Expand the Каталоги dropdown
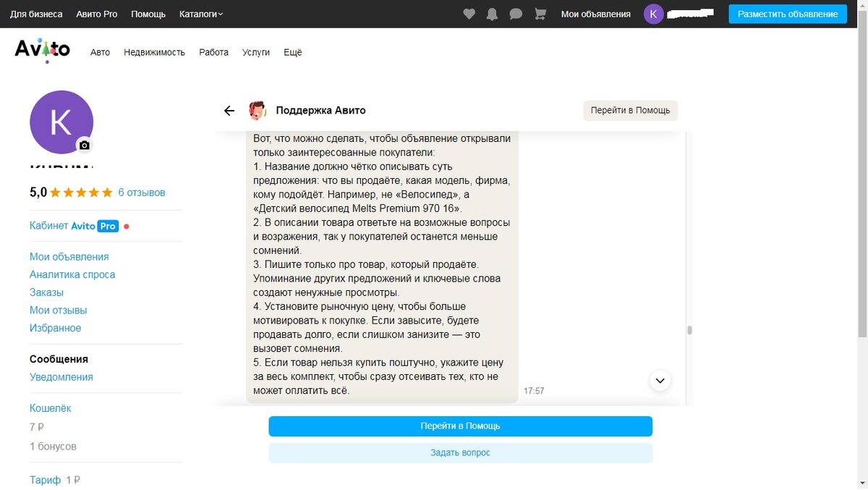This screenshot has height=490, width=868. (x=201, y=14)
